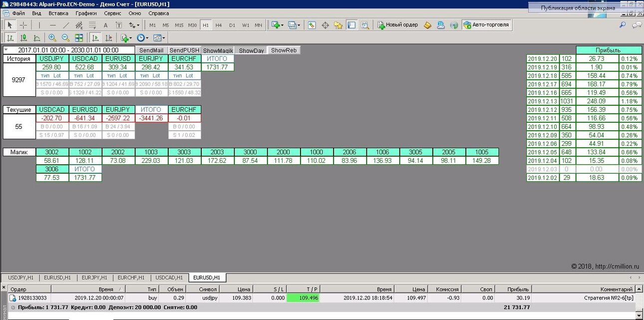Open Strategy Tester icon
Image resolution: width=644 pixels, height=320 pixels.
tap(365, 25)
